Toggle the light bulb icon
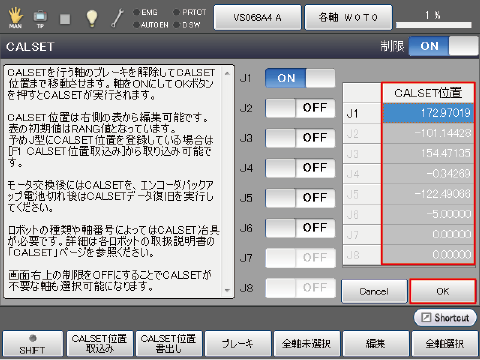The width and height of the screenshot is (480, 360). 92,18
